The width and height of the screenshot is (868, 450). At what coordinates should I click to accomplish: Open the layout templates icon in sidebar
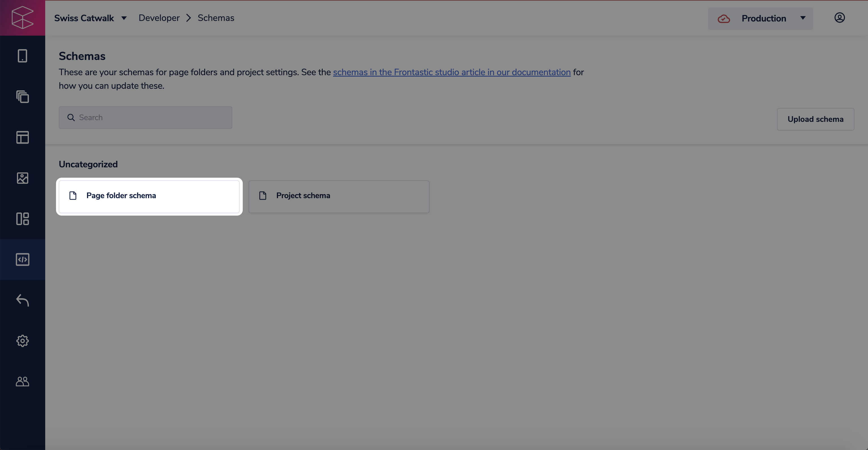(22, 137)
